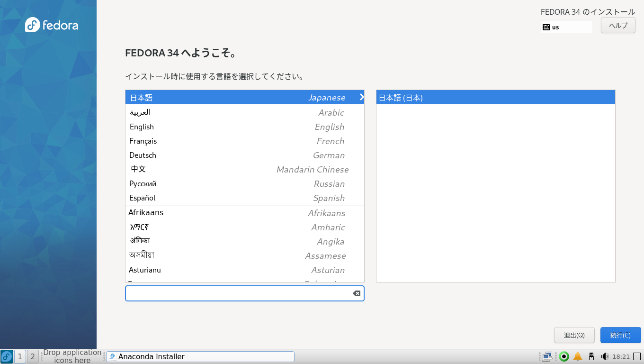The image size is (644, 364).
Task: Click the Drop application icons here area
Action: (72, 356)
